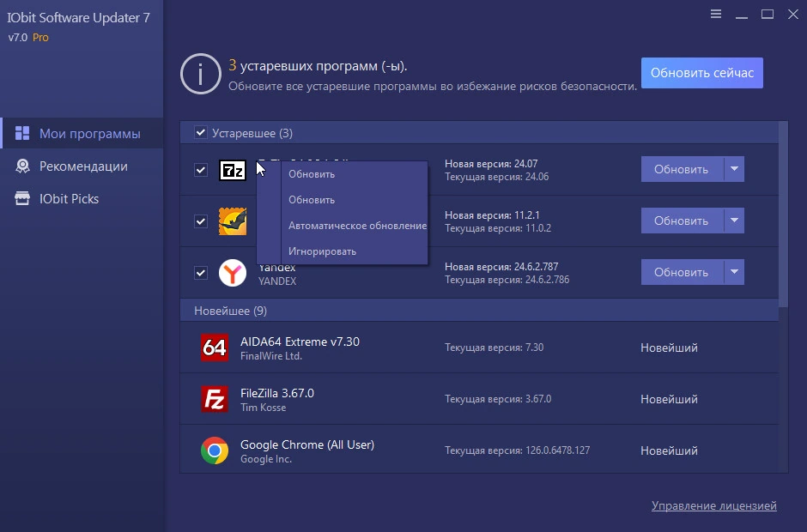Click YANDEX publisher text

coord(277,281)
